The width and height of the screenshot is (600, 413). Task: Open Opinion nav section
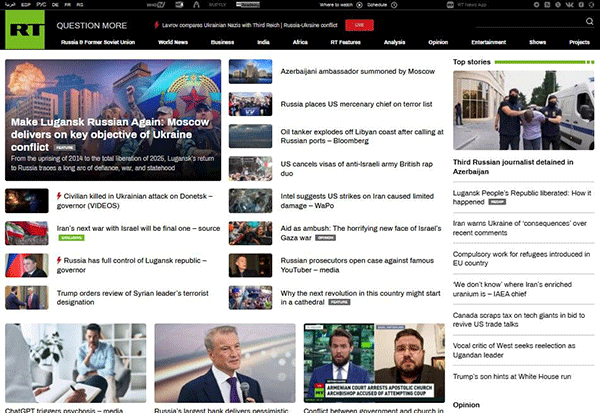[x=438, y=42]
